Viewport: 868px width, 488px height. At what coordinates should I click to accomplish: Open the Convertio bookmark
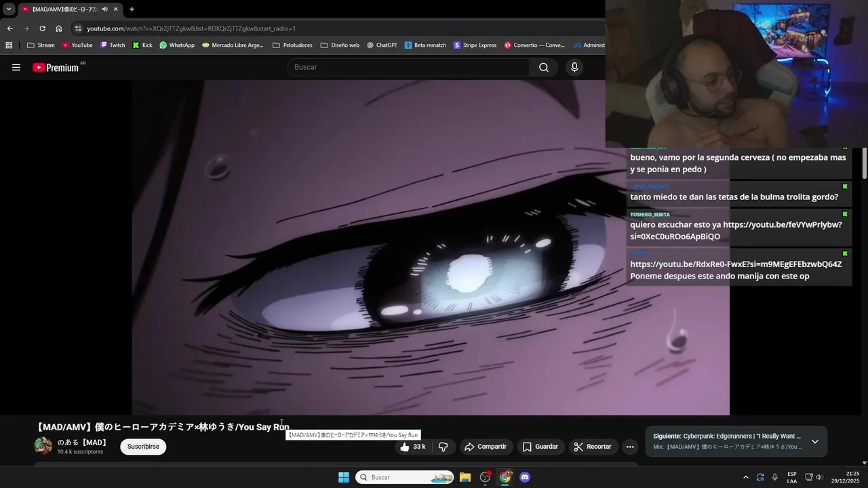coord(534,45)
